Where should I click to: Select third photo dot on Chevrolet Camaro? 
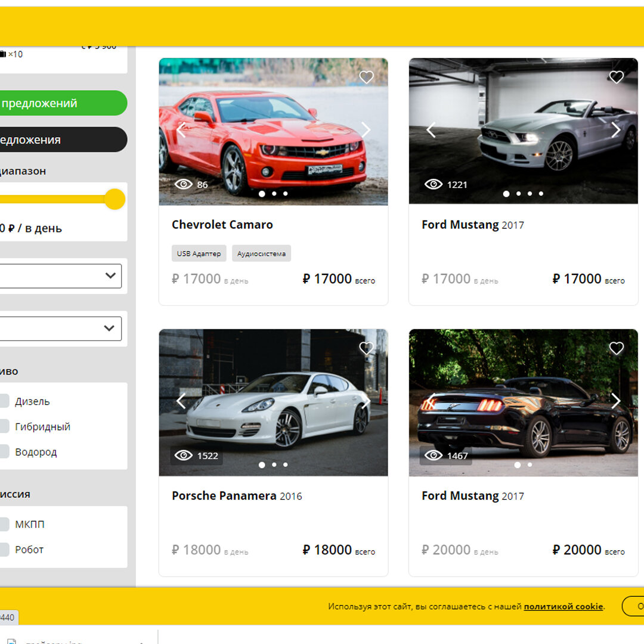286,193
